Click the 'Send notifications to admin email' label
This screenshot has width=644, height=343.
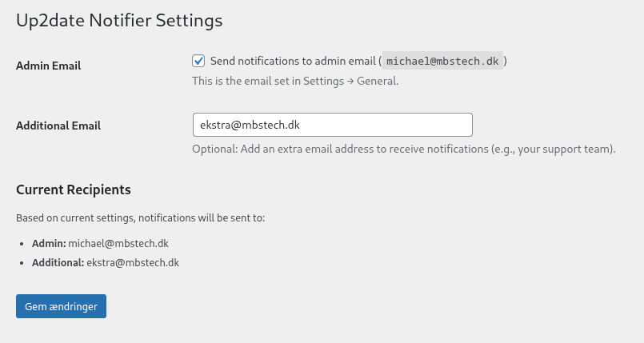click(x=293, y=61)
